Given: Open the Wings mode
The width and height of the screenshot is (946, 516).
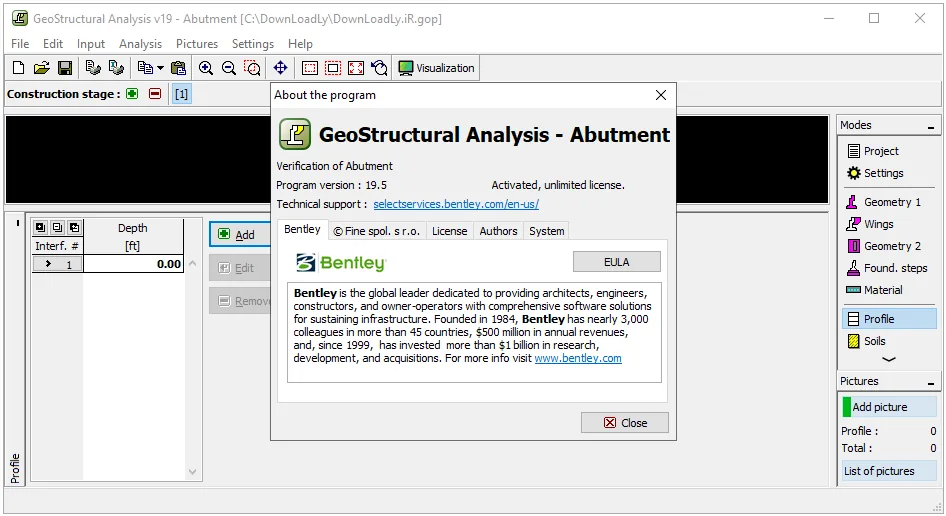Looking at the screenshot, I should (x=890, y=224).
